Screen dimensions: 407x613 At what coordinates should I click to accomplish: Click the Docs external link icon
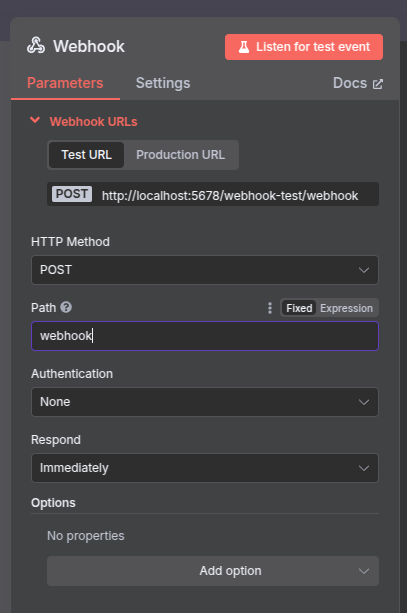click(378, 84)
